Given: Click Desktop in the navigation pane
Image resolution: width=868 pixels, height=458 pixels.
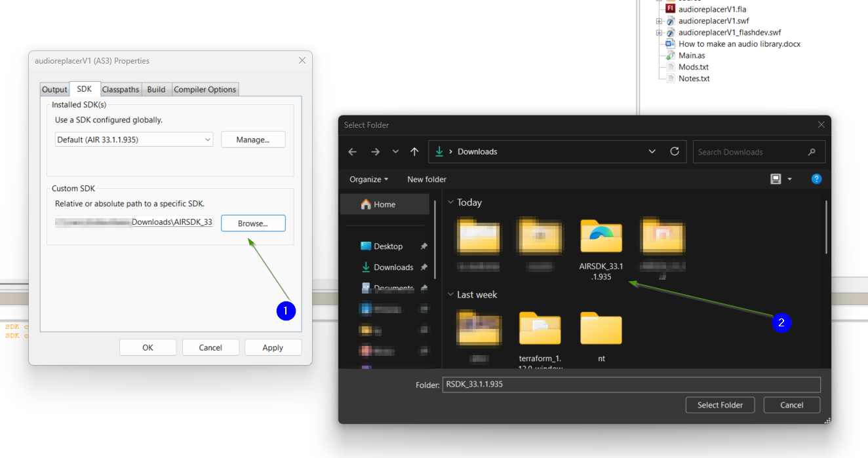Looking at the screenshot, I should (x=388, y=246).
